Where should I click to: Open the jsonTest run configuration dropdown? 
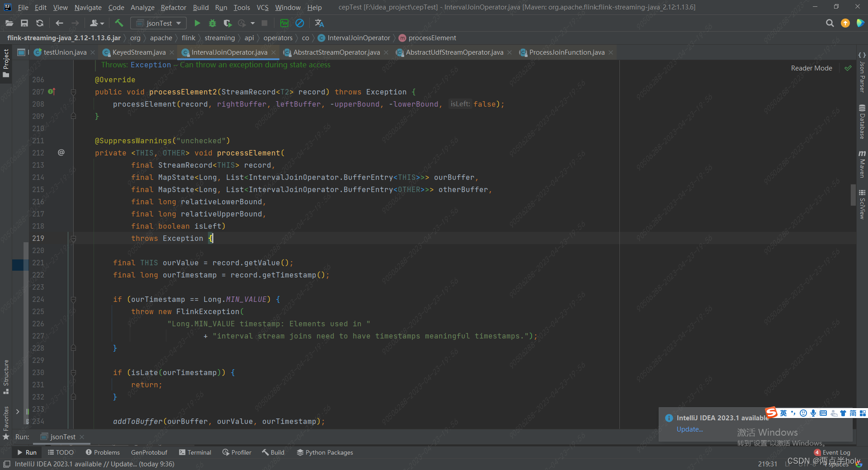[x=159, y=23]
